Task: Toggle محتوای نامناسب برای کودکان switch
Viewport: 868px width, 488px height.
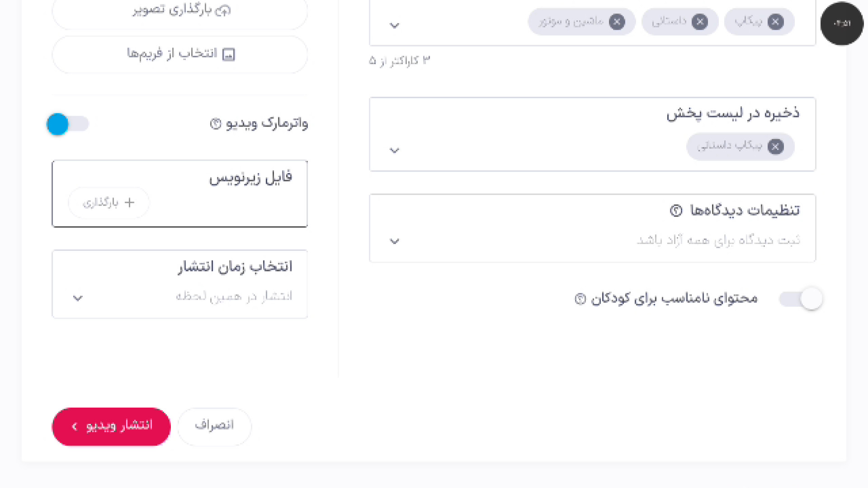Action: click(x=801, y=299)
